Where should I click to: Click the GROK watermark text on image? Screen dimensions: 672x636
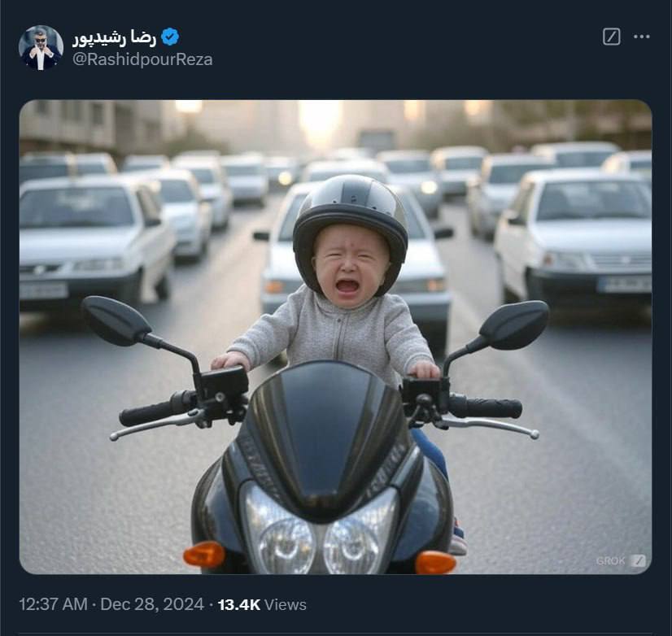click(611, 560)
